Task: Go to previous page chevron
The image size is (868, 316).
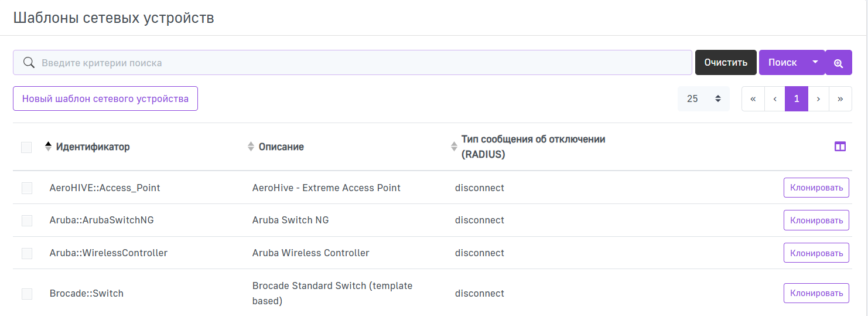Action: [x=775, y=99]
